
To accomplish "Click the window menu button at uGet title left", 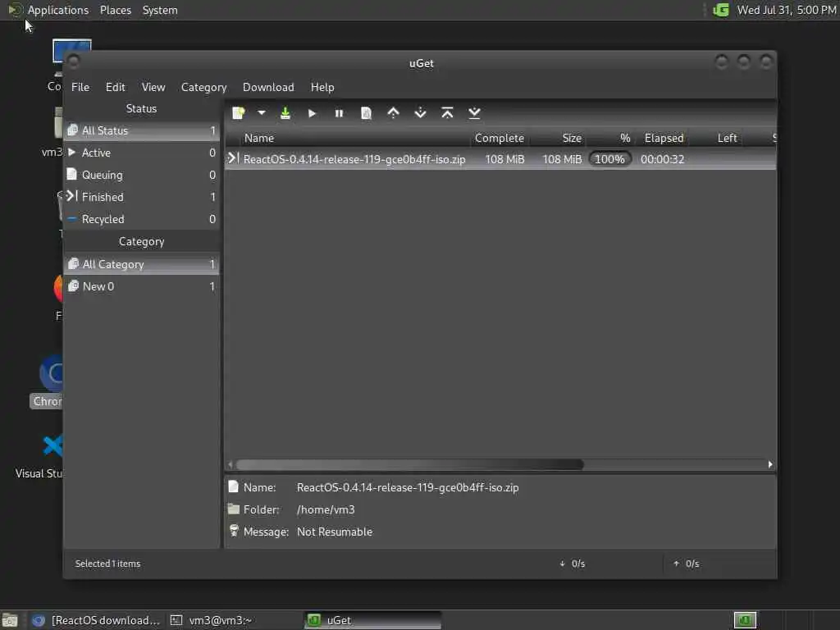I will [x=73, y=62].
